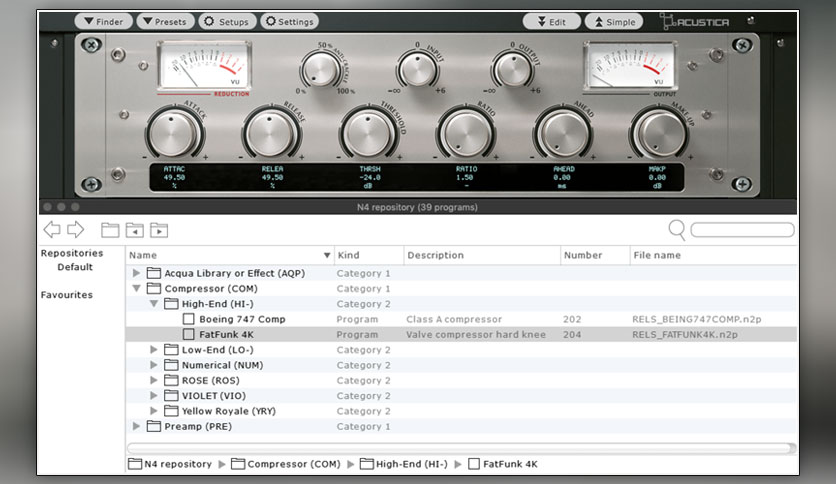The image size is (836, 484).
Task: Open the Setups menu
Action: (227, 21)
